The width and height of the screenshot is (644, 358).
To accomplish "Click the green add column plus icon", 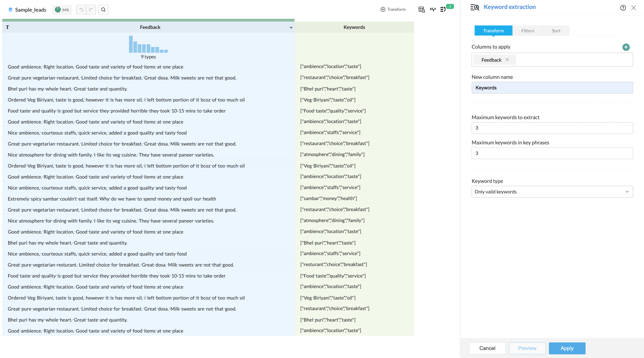I will (626, 47).
